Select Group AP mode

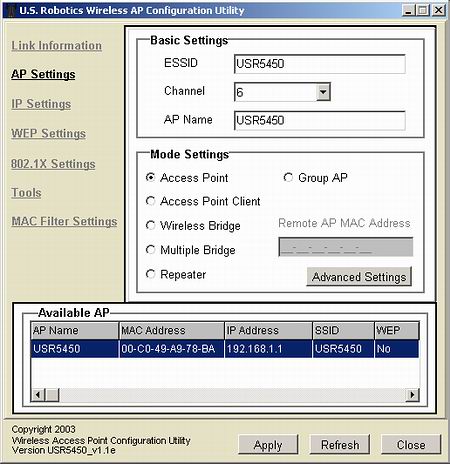tap(288, 177)
